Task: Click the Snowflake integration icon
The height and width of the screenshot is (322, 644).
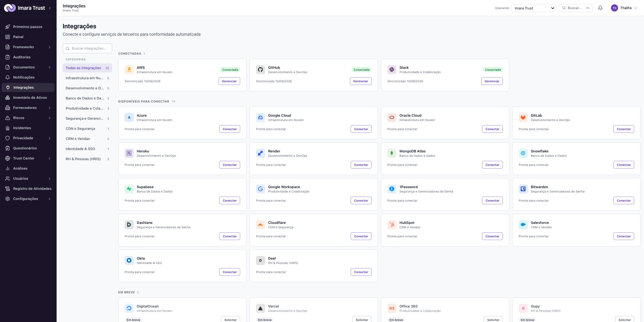Action: [x=523, y=153]
